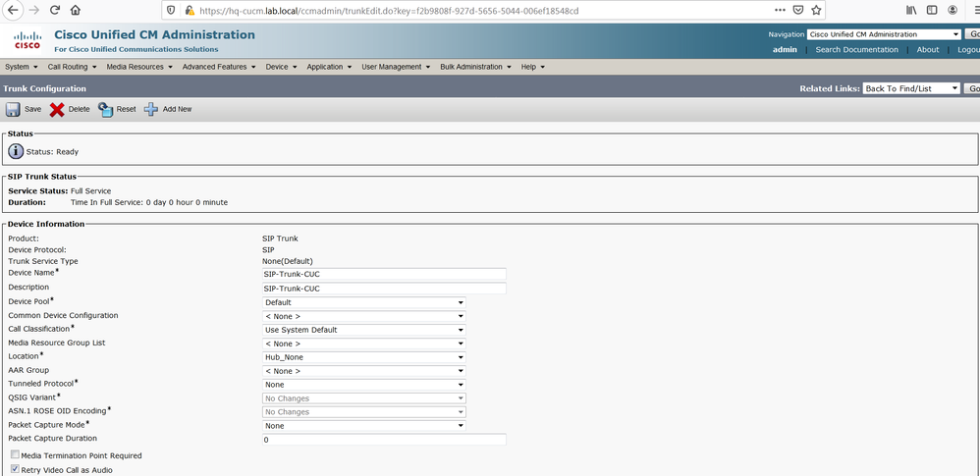The width and height of the screenshot is (980, 476).
Task: Click the Add New plus icon
Action: (x=151, y=109)
